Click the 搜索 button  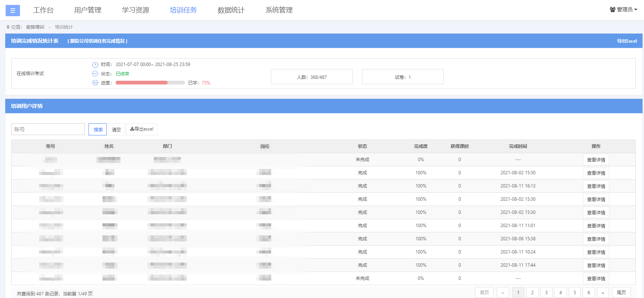[98, 129]
